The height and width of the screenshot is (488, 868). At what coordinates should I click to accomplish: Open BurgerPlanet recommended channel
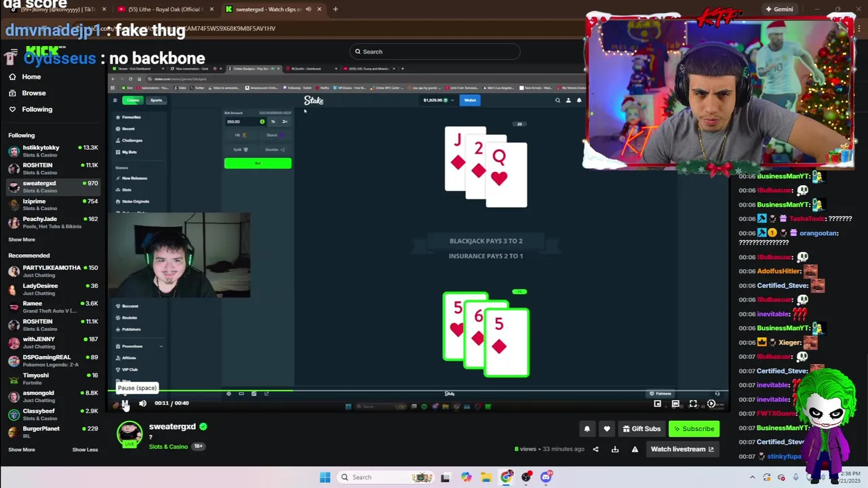(x=54, y=432)
